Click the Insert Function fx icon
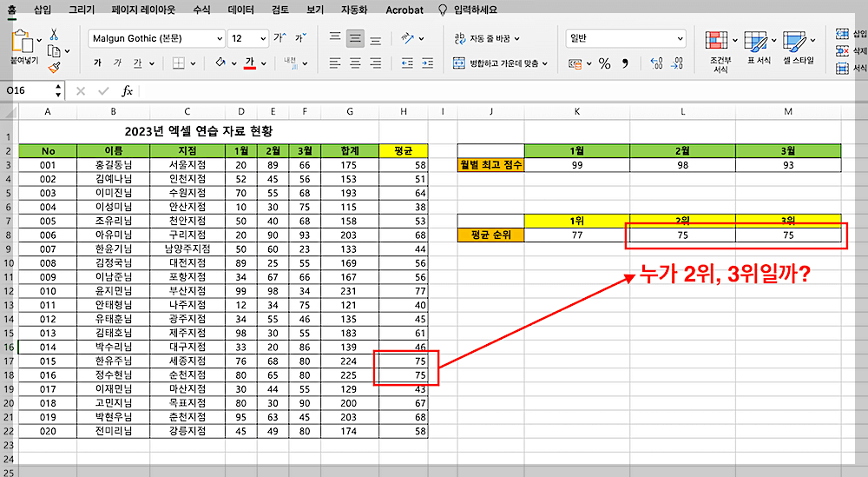The image size is (868, 477). (127, 91)
